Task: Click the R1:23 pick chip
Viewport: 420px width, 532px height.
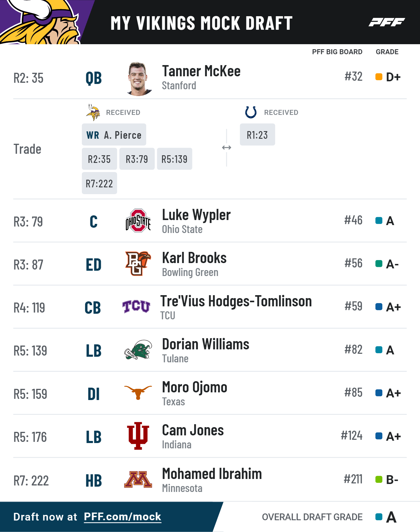Action: 257,135
